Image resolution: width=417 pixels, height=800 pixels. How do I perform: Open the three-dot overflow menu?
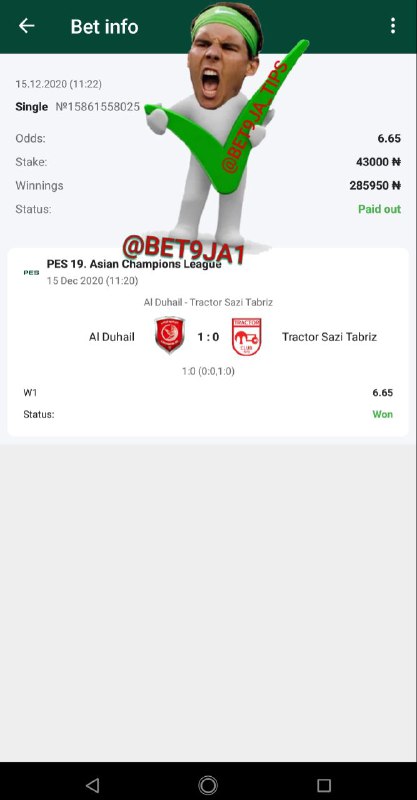(393, 26)
